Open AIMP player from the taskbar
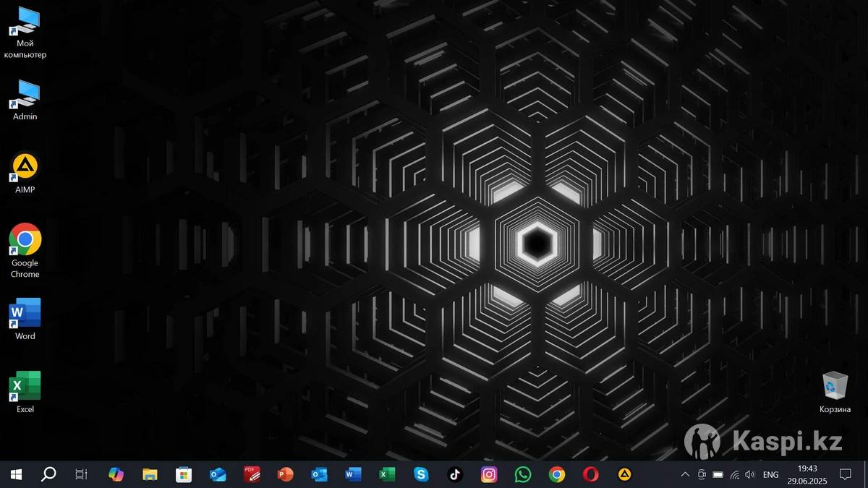 [x=625, y=474]
